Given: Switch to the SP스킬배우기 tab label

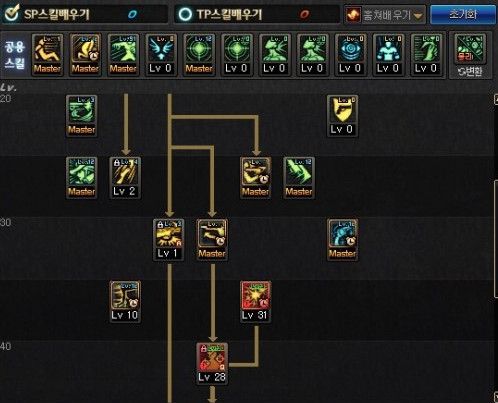Looking at the screenshot, I should pyautogui.click(x=57, y=14).
